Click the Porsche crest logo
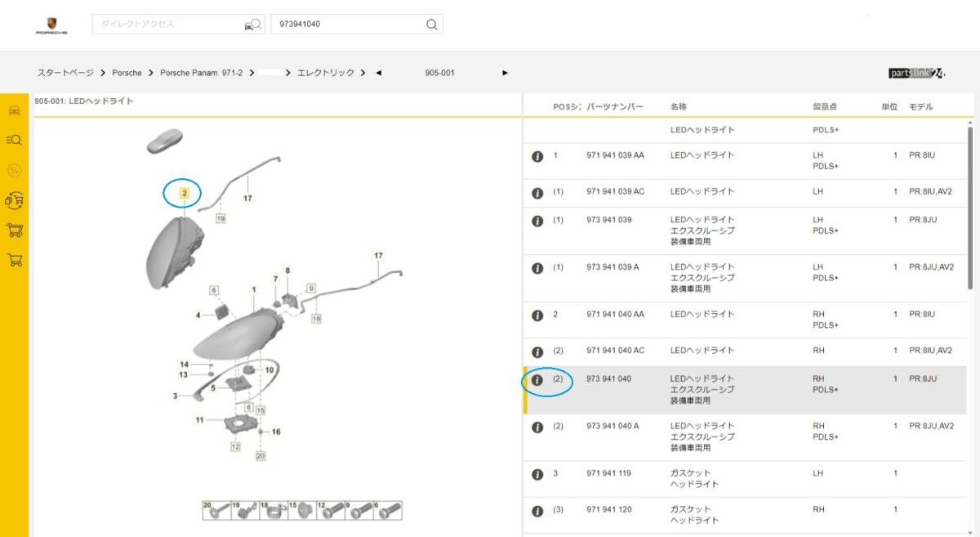Screen dimensions: 980x537 [53, 23]
